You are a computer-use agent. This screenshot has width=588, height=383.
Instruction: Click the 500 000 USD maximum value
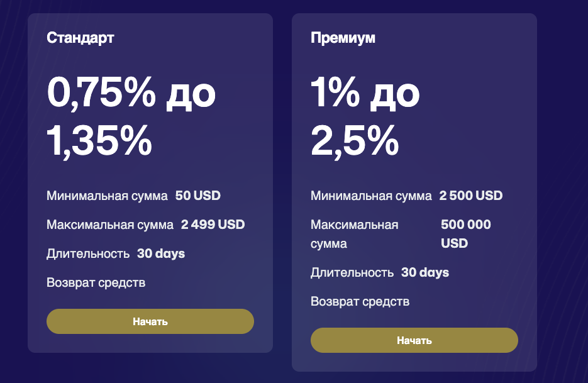click(x=466, y=234)
